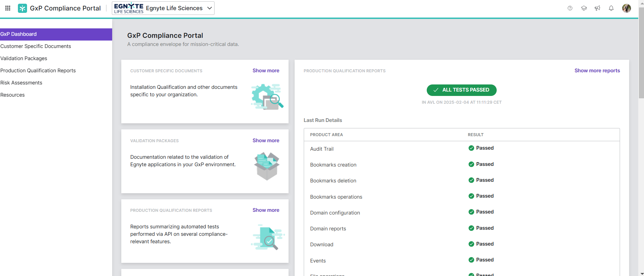Click the green check for Domain configuration
The image size is (644, 276).
click(471, 212)
